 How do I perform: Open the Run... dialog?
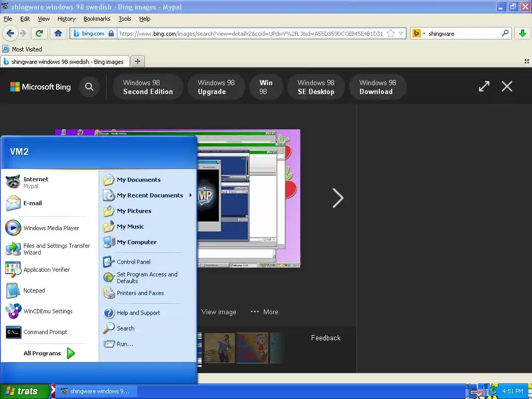(x=148, y=344)
